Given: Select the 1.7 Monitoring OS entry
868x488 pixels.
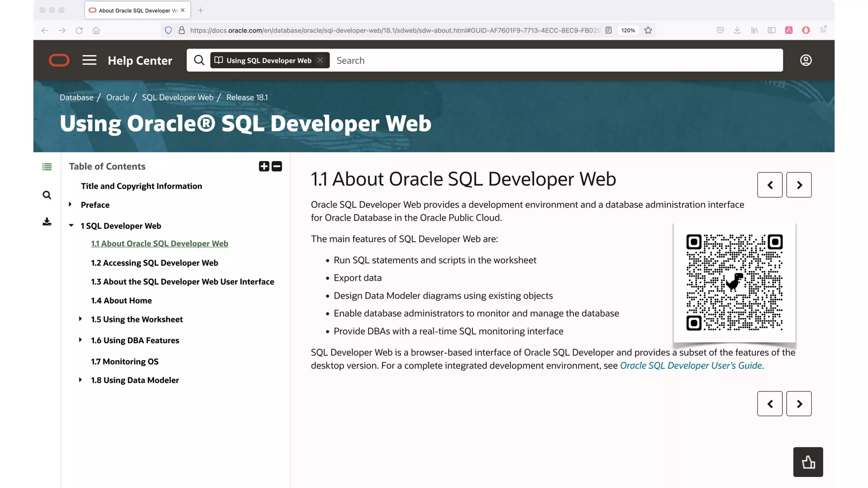Looking at the screenshot, I should (x=125, y=361).
